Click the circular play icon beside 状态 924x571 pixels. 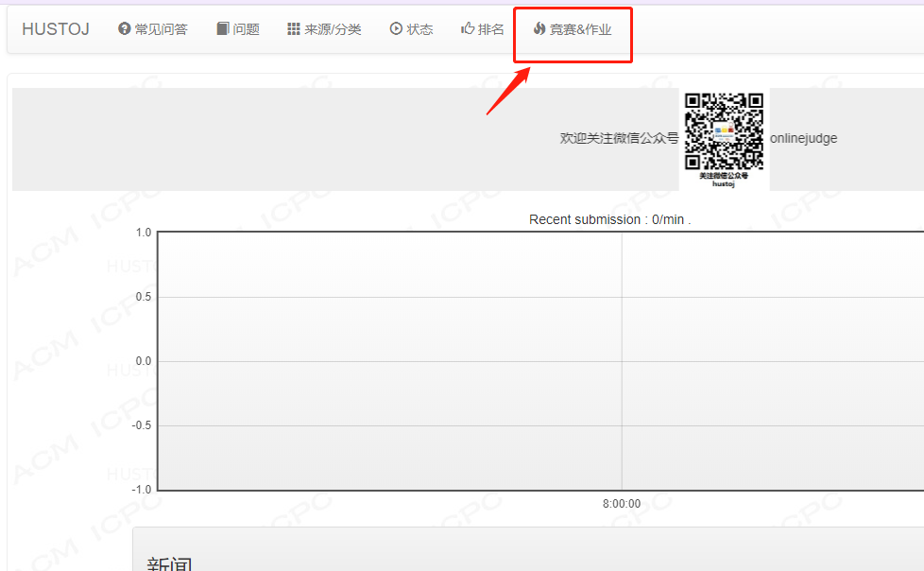point(394,28)
